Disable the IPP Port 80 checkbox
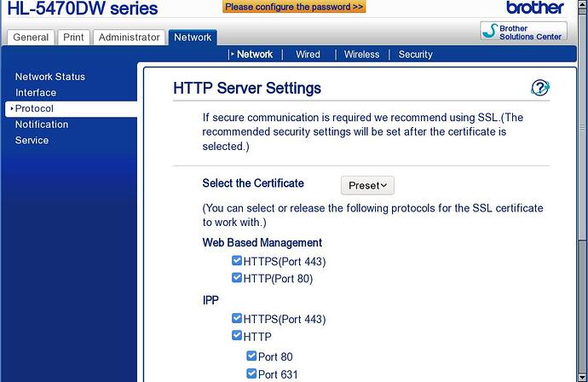Viewport: 588px width, 382px height. [251, 356]
